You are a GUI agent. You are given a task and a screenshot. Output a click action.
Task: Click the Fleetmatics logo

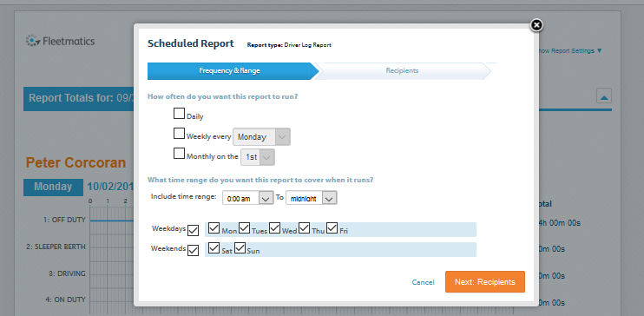[60, 41]
